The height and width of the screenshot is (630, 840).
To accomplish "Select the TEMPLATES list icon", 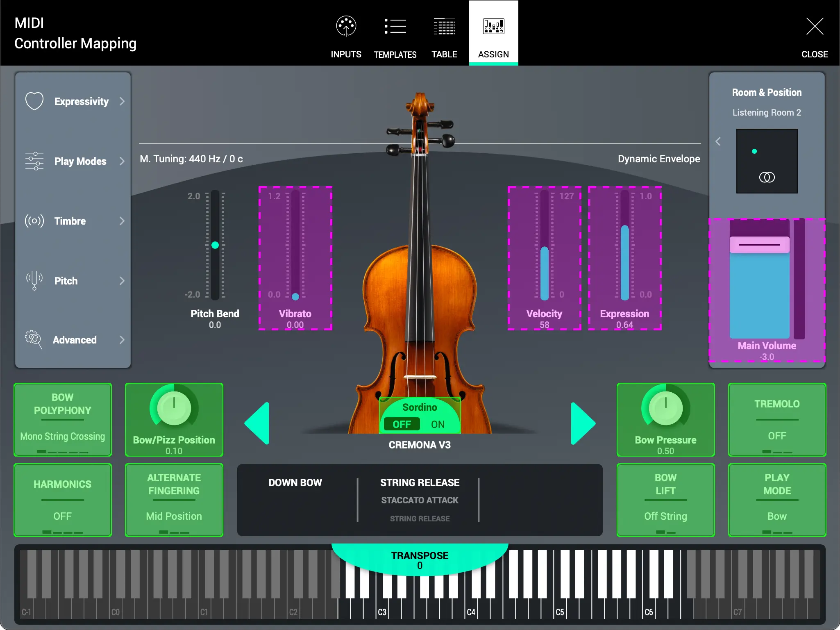I will [395, 26].
